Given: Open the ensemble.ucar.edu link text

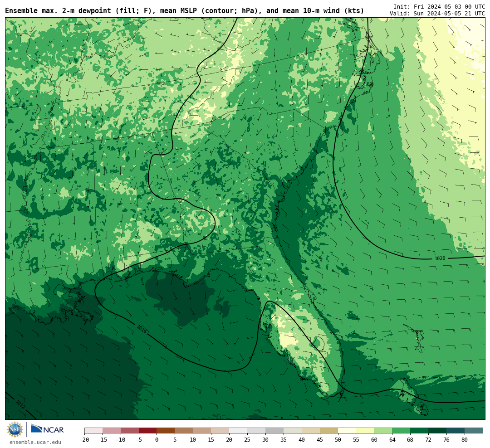Looking at the screenshot, I should coord(35,442).
